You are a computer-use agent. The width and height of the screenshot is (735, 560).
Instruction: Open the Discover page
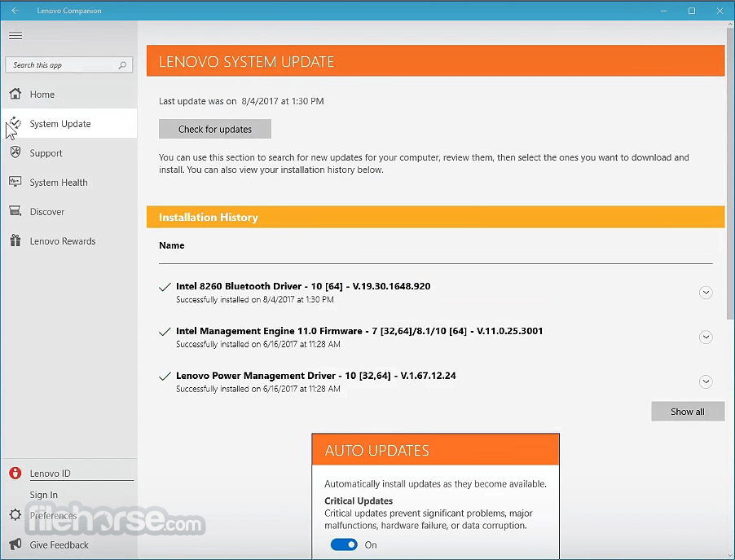click(69, 211)
